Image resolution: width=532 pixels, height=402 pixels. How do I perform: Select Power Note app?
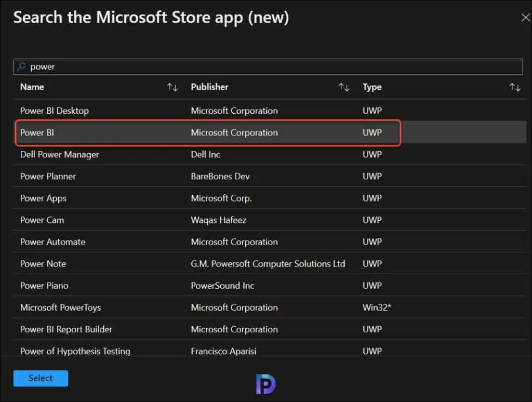pyautogui.click(x=270, y=264)
